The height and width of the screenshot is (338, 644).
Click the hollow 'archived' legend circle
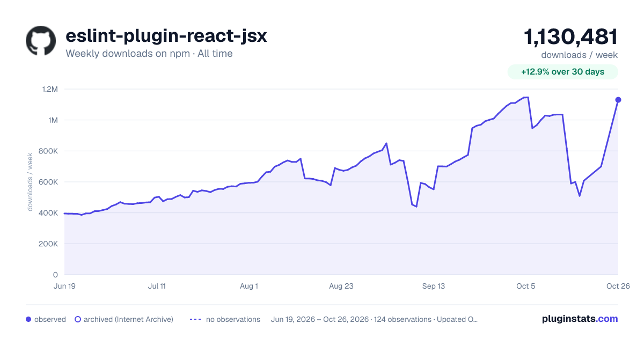78,319
